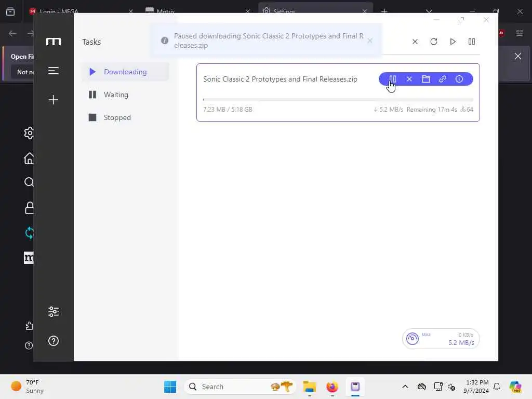This screenshot has width=532, height=399.
Task: Click the taskbar Search box
Action: (x=240, y=387)
